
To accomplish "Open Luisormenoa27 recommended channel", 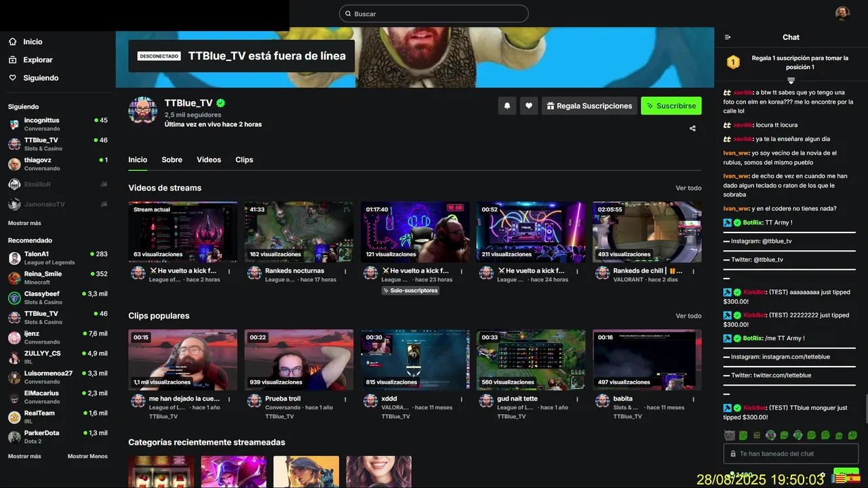I will pyautogui.click(x=58, y=377).
